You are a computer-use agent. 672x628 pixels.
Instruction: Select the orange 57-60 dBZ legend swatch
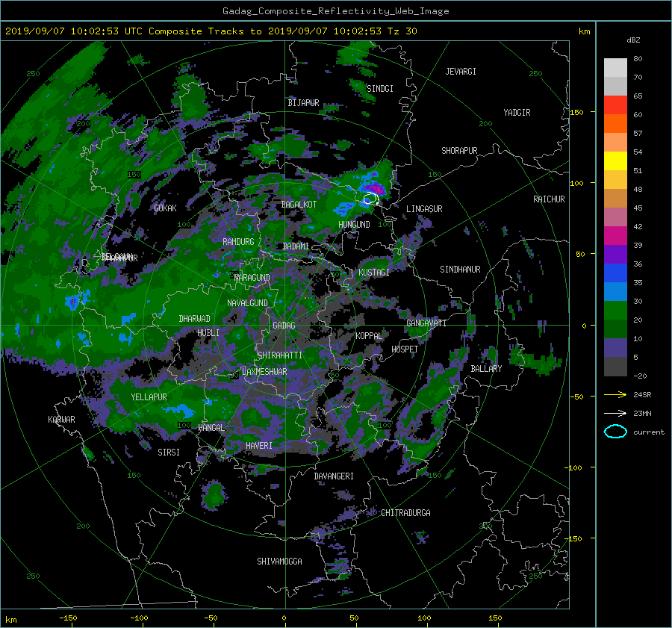click(x=615, y=123)
